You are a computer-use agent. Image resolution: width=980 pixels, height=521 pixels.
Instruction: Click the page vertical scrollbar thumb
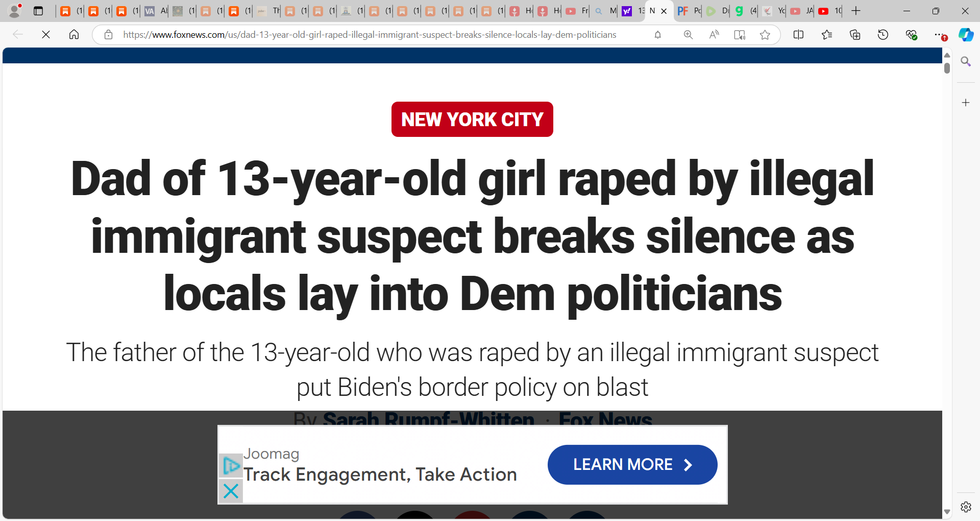click(947, 68)
